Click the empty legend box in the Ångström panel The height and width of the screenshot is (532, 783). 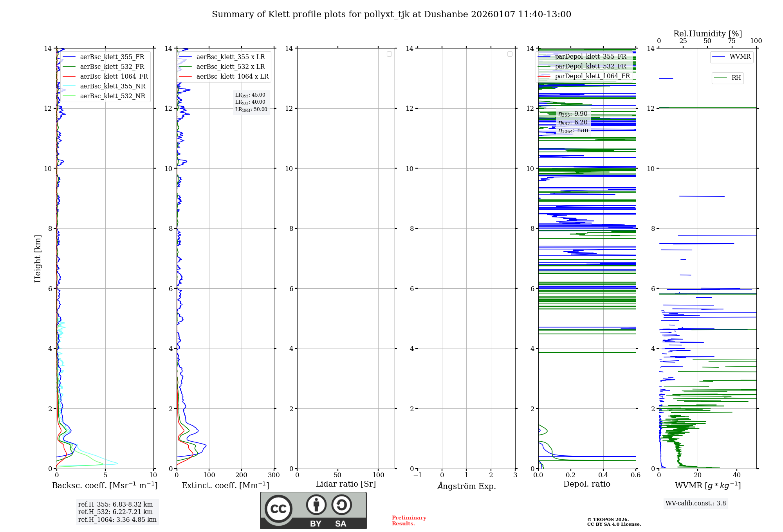click(x=510, y=54)
